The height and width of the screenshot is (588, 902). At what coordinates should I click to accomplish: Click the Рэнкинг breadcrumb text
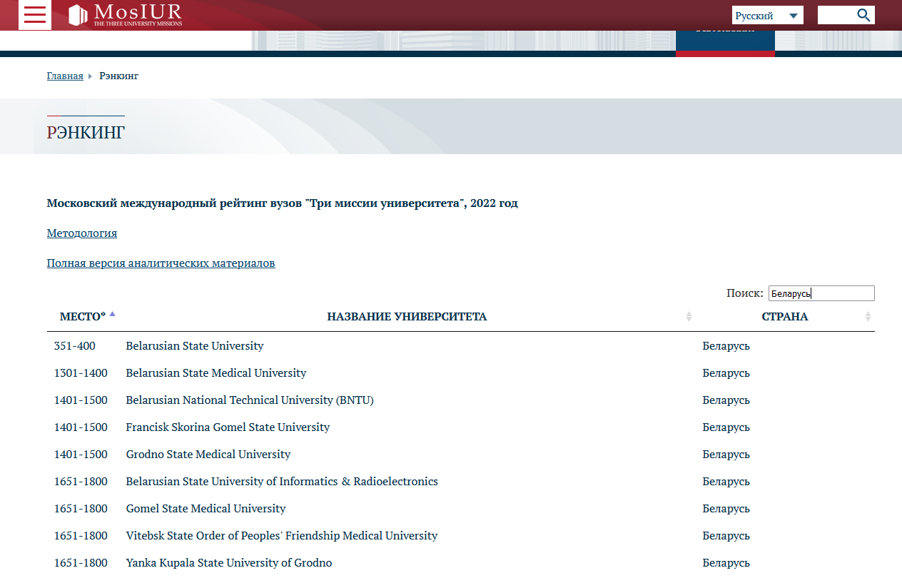click(119, 76)
